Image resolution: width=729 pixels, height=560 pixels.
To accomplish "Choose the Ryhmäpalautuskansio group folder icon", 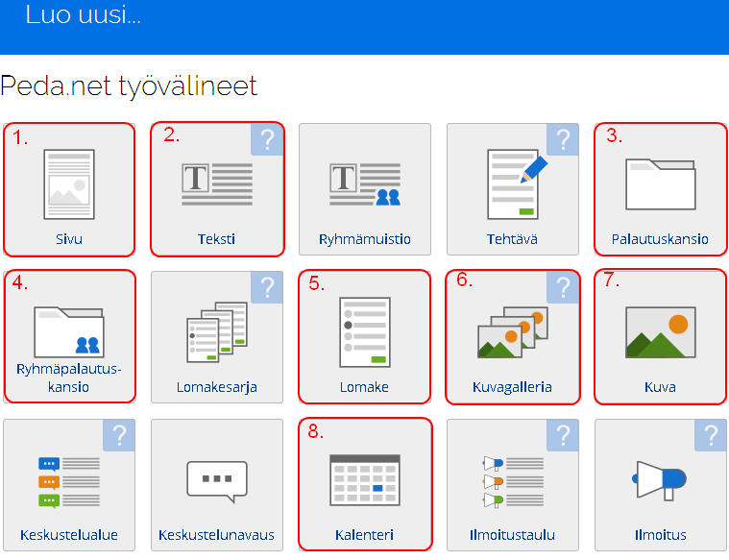I will coord(69,332).
